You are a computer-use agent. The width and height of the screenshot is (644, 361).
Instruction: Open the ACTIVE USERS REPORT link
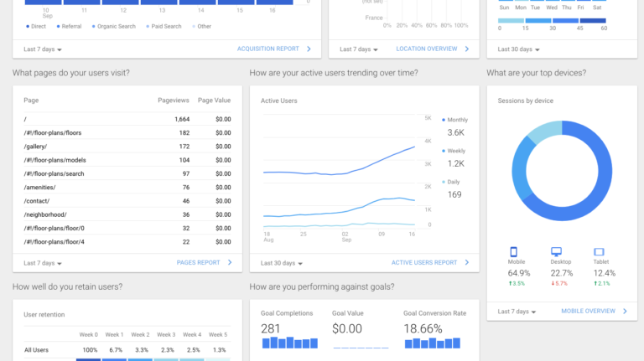[423, 262]
